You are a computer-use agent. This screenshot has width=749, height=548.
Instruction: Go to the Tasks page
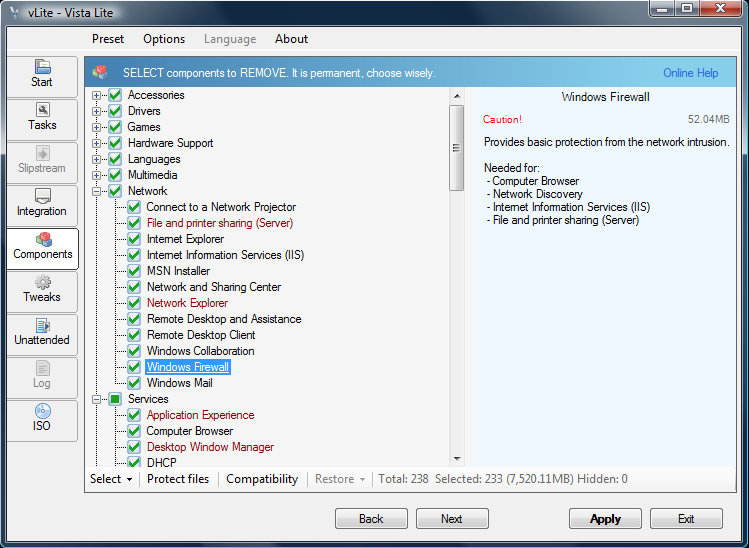point(42,119)
